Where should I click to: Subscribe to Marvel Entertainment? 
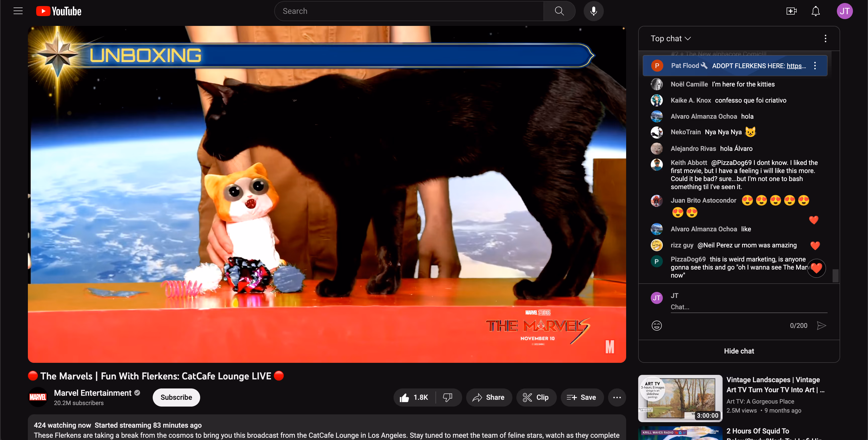tap(176, 398)
